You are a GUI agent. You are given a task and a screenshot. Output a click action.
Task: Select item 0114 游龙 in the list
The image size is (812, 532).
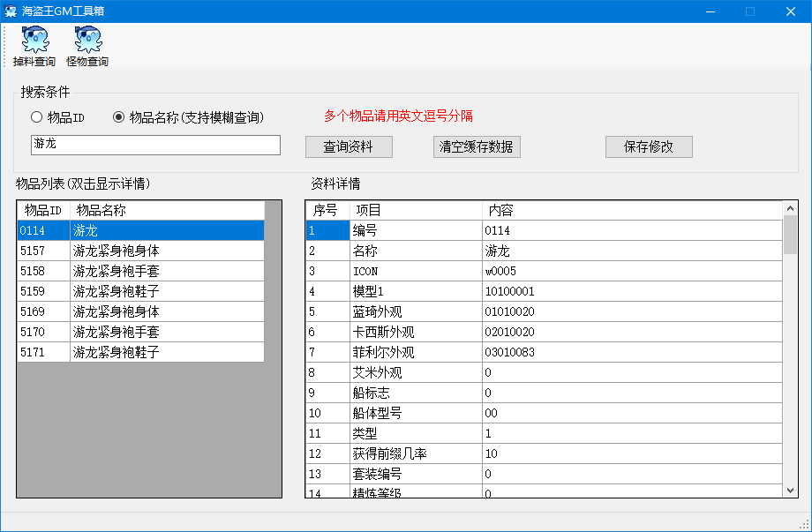(x=132, y=230)
